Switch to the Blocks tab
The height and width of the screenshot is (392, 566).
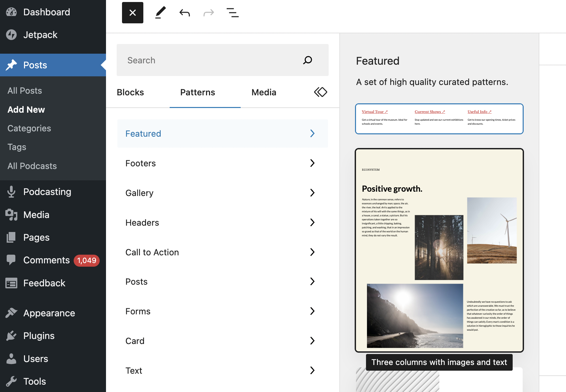(130, 92)
